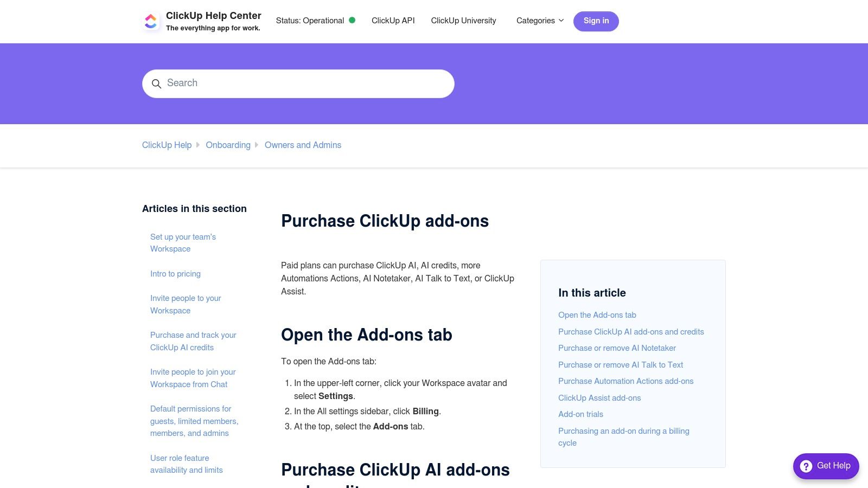This screenshot has width=868, height=488.
Task: Open the Get Help widget
Action: click(826, 466)
